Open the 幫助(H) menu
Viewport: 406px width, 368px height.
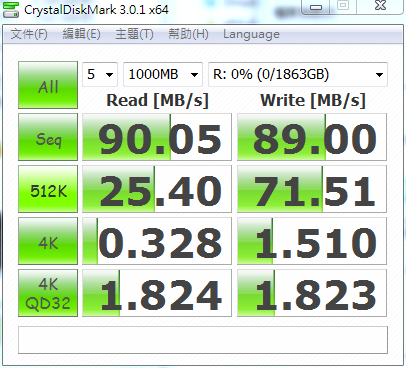pyautogui.click(x=188, y=34)
